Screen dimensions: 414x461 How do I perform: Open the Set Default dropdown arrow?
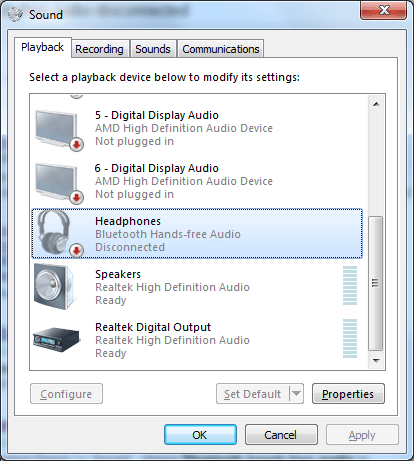296,394
